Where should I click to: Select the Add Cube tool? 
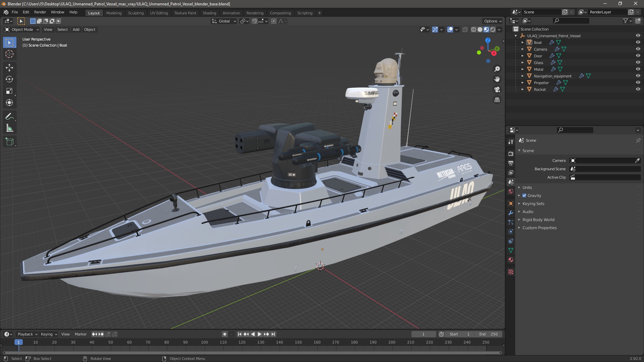click(x=9, y=142)
